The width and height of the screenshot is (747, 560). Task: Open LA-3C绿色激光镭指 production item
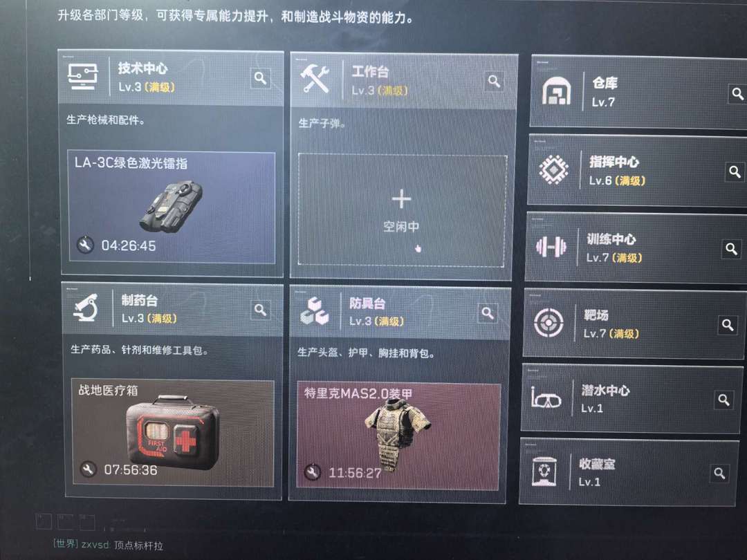pos(172,207)
